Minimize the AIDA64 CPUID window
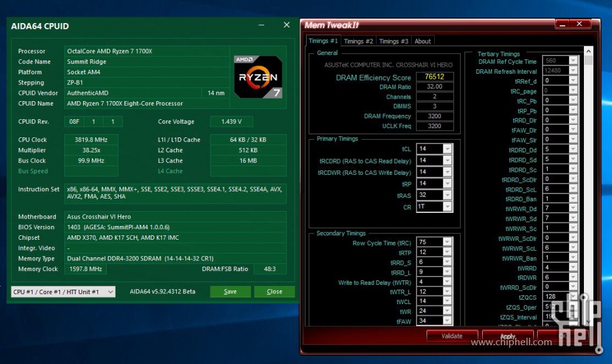The image size is (612, 364). point(261,25)
